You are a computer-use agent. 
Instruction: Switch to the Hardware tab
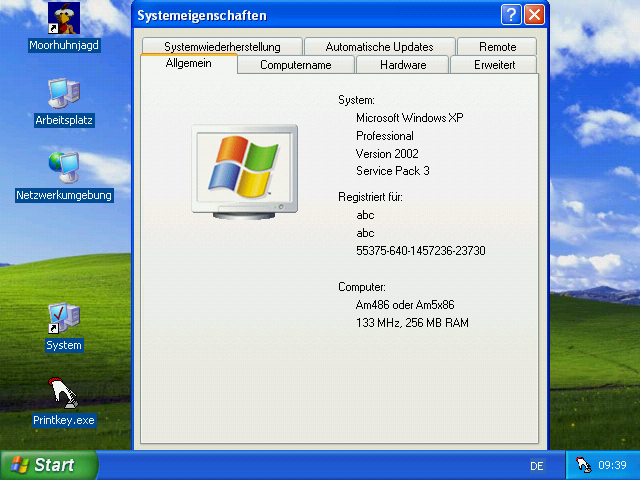point(403,65)
